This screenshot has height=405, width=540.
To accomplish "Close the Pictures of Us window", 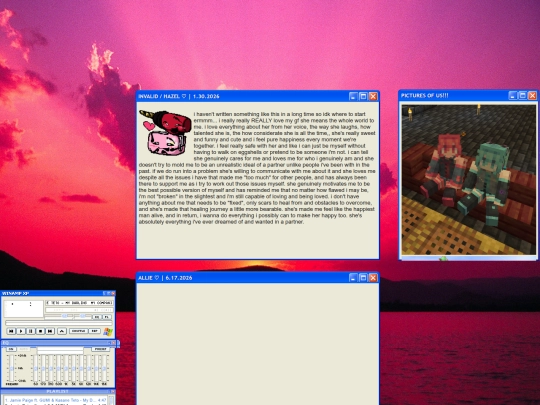I will click(x=532, y=95).
